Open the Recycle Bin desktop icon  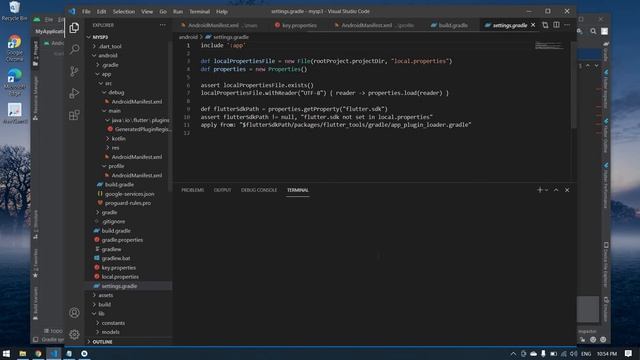[14, 11]
